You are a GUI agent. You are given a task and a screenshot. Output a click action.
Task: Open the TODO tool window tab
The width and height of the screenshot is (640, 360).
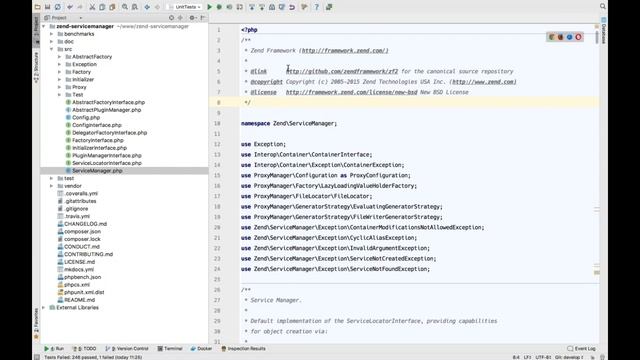[x=84, y=349]
